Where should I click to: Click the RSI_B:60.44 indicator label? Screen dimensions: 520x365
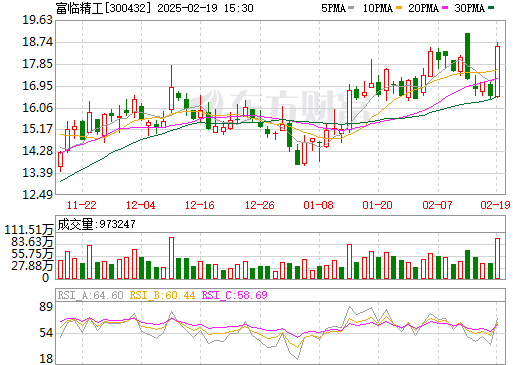tap(162, 295)
